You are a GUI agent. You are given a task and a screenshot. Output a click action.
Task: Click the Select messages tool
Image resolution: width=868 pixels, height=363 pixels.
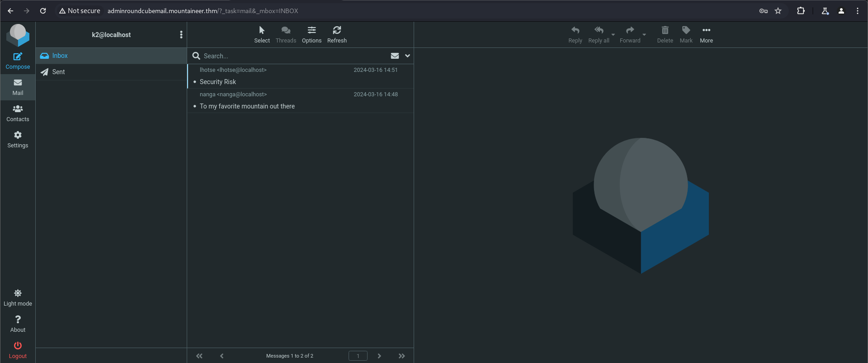click(x=262, y=34)
